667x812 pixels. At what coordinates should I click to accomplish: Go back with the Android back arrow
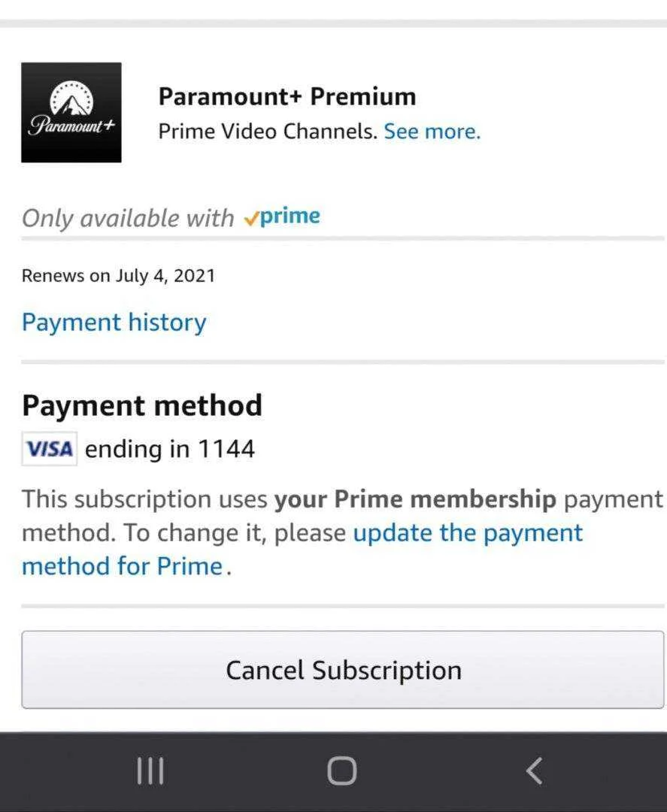[535, 771]
